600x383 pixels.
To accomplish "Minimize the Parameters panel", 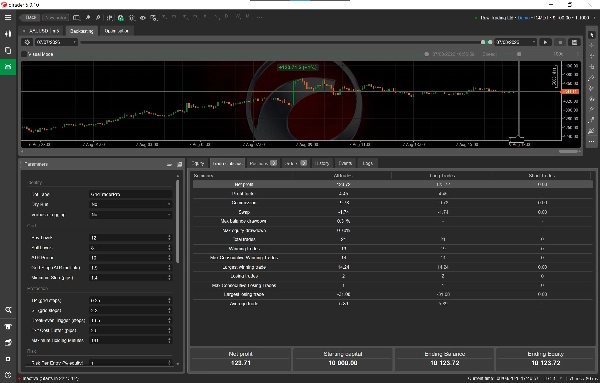I will [169, 165].
